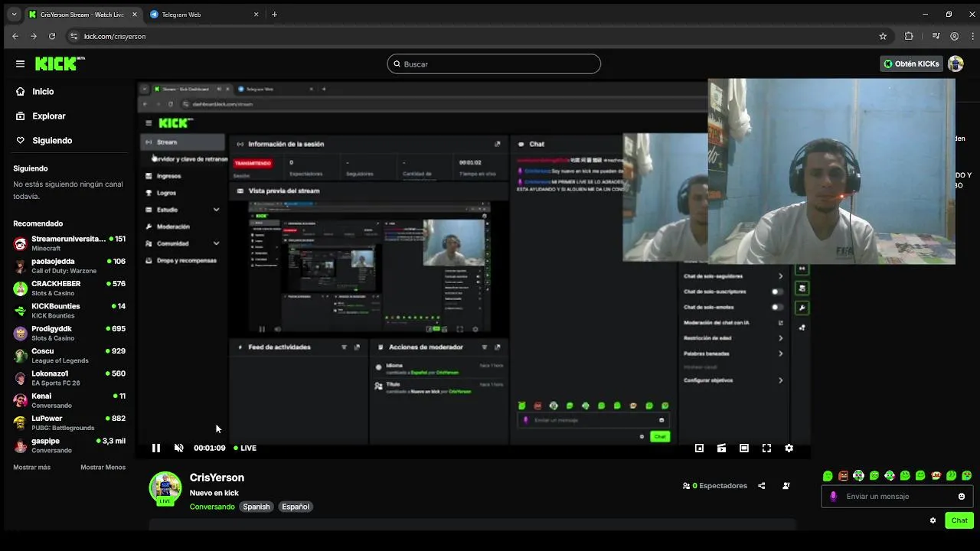Image resolution: width=980 pixels, height=551 pixels.
Task: Share the CrisYerson channel via share icon
Action: [761, 485]
